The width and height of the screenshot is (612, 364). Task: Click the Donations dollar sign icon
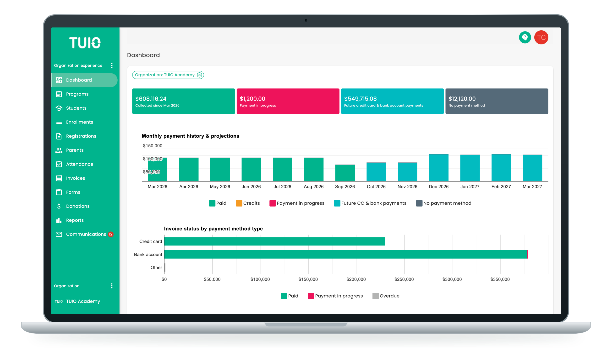pos(59,206)
